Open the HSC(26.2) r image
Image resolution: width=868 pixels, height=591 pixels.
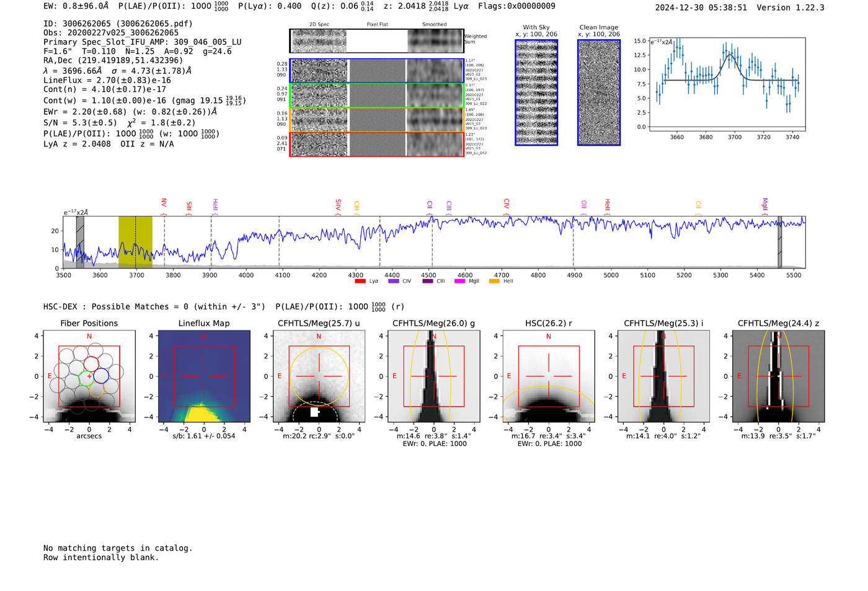[549, 376]
